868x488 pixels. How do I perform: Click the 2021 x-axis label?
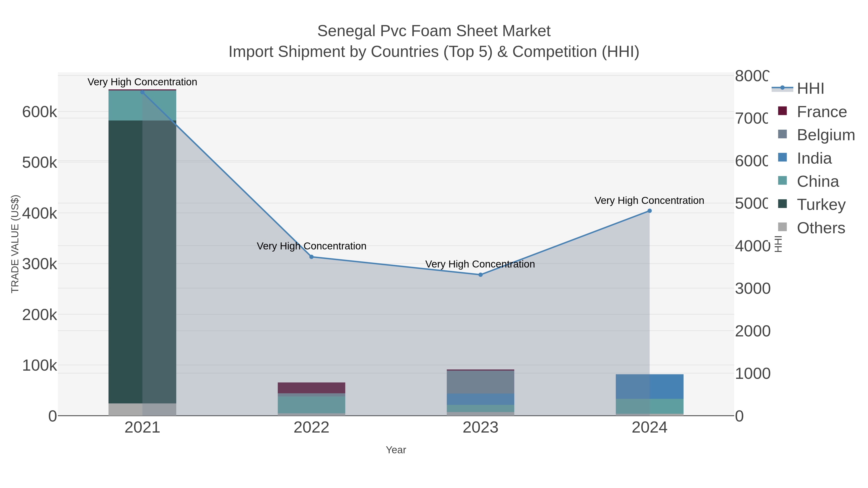(x=142, y=428)
